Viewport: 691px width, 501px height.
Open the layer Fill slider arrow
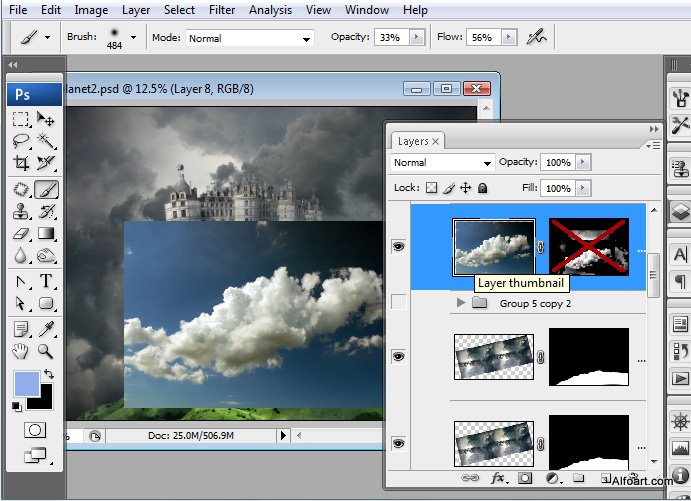(583, 188)
